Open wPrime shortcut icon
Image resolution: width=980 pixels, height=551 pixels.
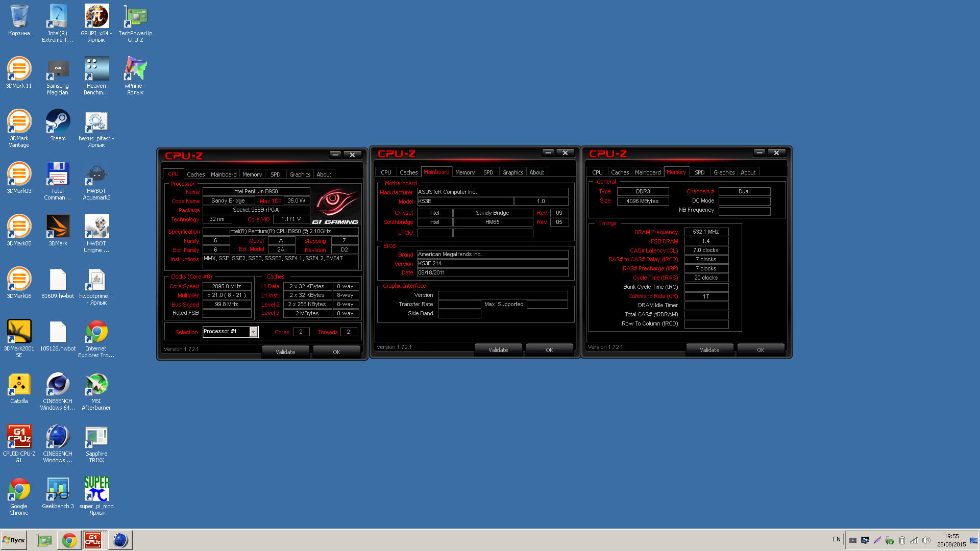coord(135,76)
